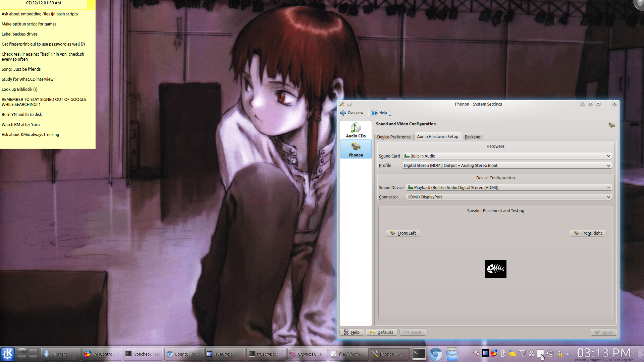The width and height of the screenshot is (644, 362).
Task: Open the Sound Card dropdown
Action: 507,156
